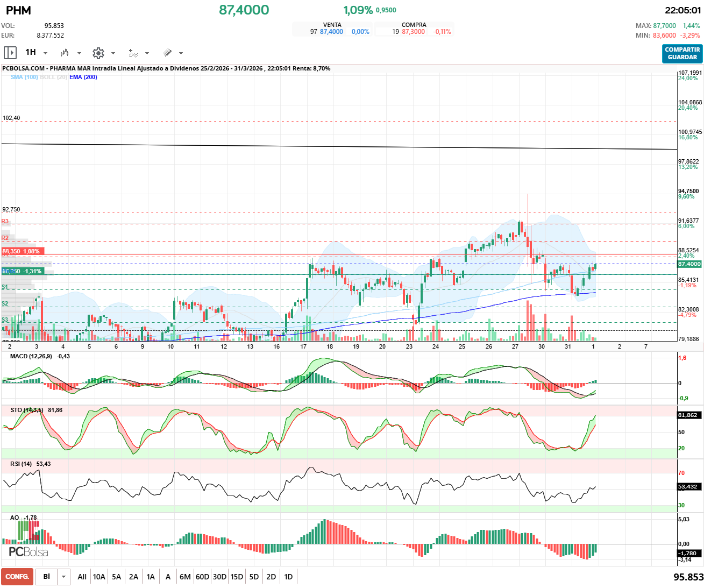
Task: Expand the arrow beside the pencil icon
Action: pyautogui.click(x=181, y=53)
